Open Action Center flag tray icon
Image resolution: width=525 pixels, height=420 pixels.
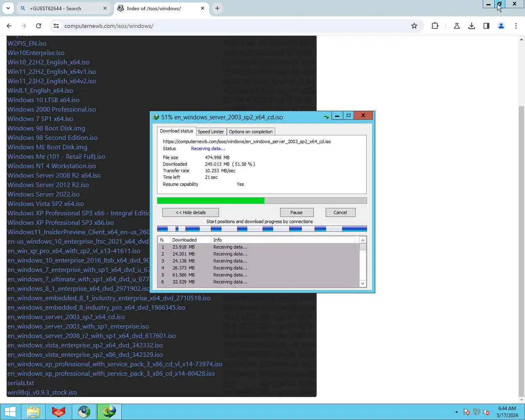click(467, 412)
